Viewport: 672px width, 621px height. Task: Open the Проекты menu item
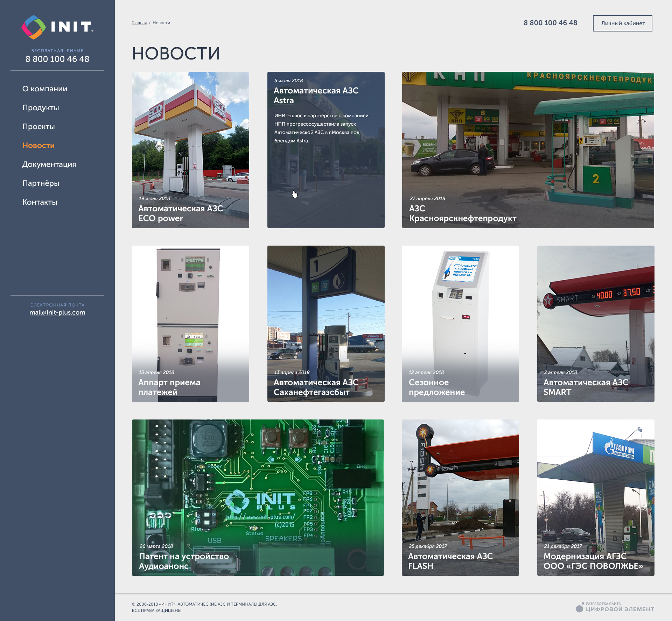click(38, 127)
